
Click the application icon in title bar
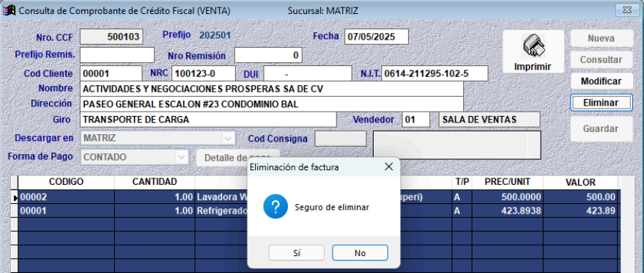9,11
